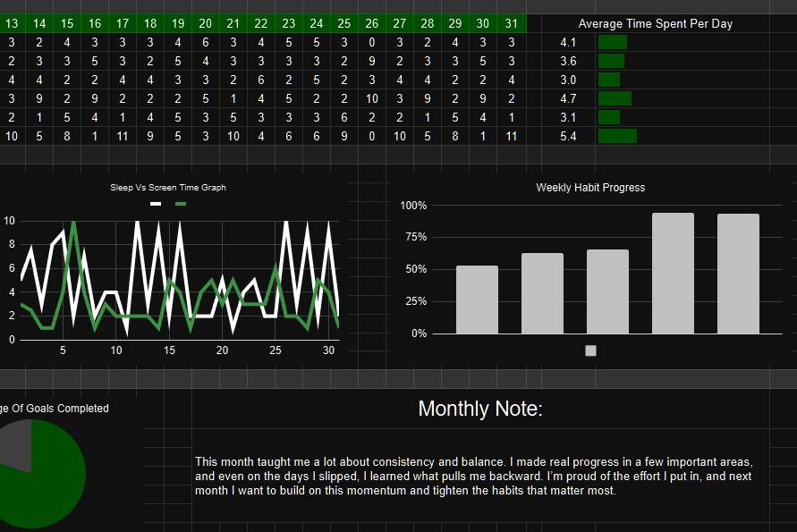
Task: Select the day 31 header cell
Action: 511,23
